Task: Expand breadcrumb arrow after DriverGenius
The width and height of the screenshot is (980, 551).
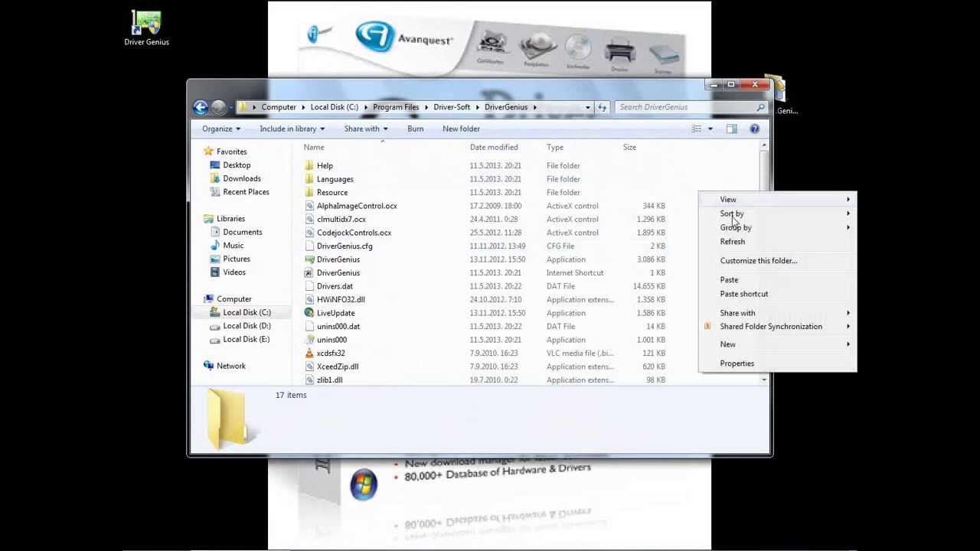Action: (534, 107)
